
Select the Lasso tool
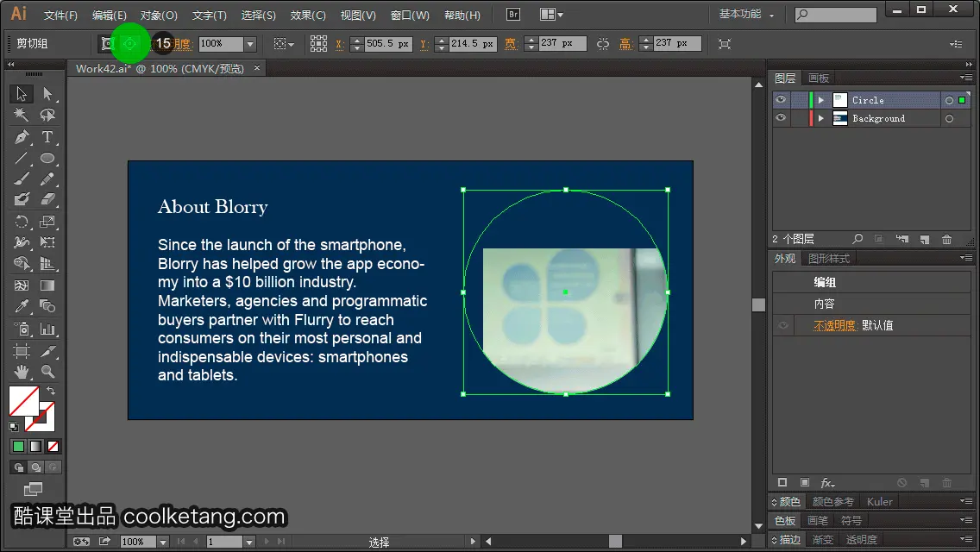[x=47, y=115]
